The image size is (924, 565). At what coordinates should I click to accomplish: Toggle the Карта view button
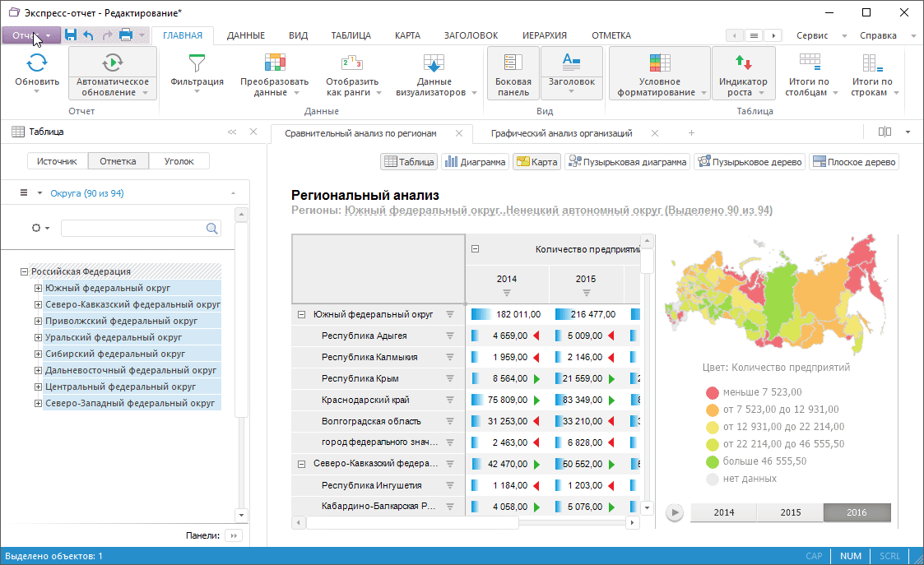(536, 162)
